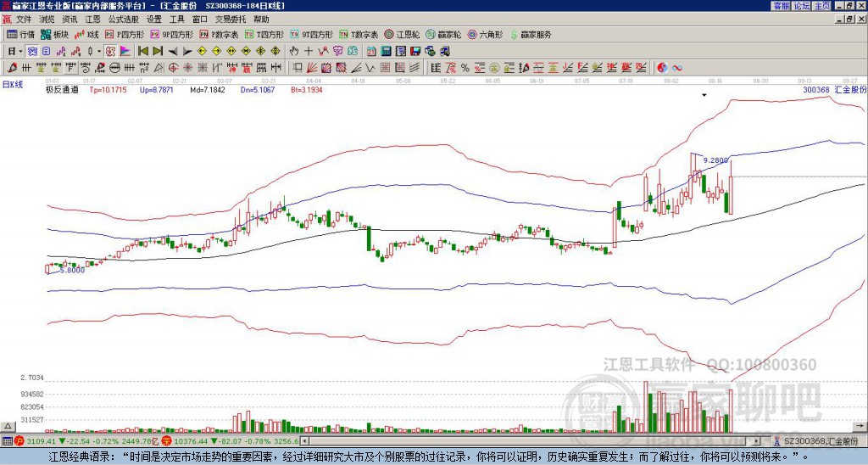Open the 浏览 menu
This screenshot has height=465, width=868.
pyautogui.click(x=47, y=20)
